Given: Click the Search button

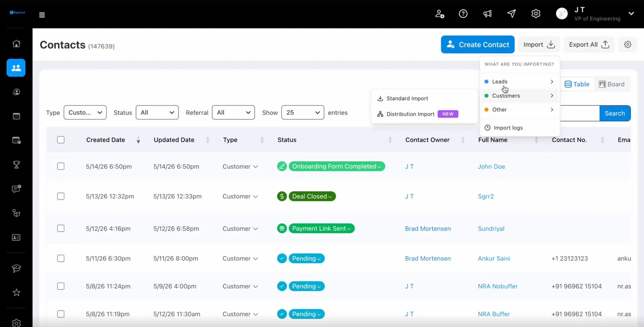Looking at the screenshot, I should pyautogui.click(x=615, y=113).
